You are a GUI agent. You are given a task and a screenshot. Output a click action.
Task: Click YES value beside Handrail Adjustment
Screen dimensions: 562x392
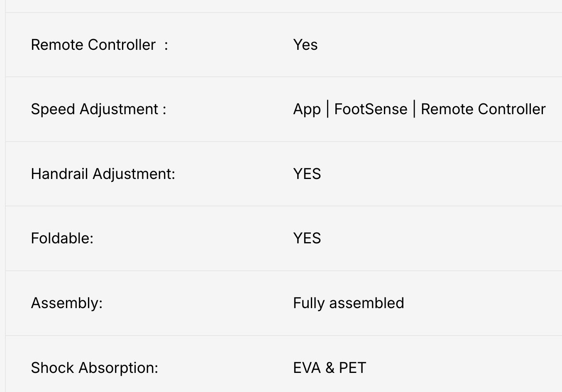pyautogui.click(x=307, y=174)
